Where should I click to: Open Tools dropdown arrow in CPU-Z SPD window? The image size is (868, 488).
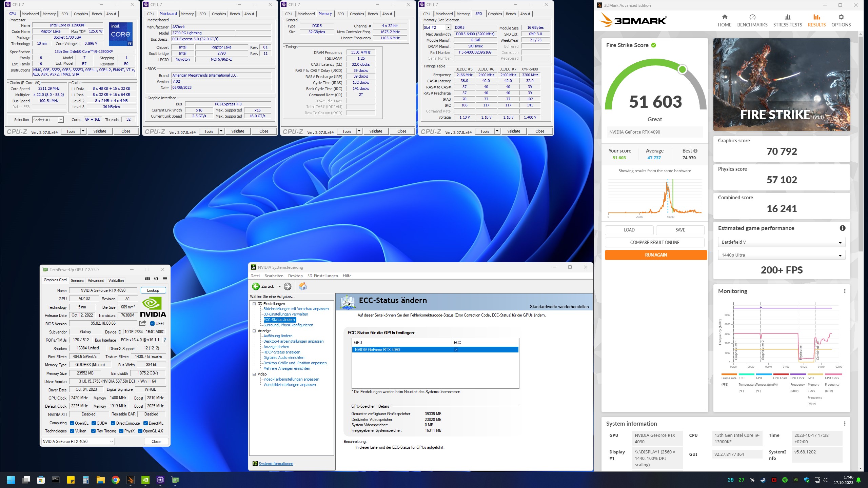497,131
